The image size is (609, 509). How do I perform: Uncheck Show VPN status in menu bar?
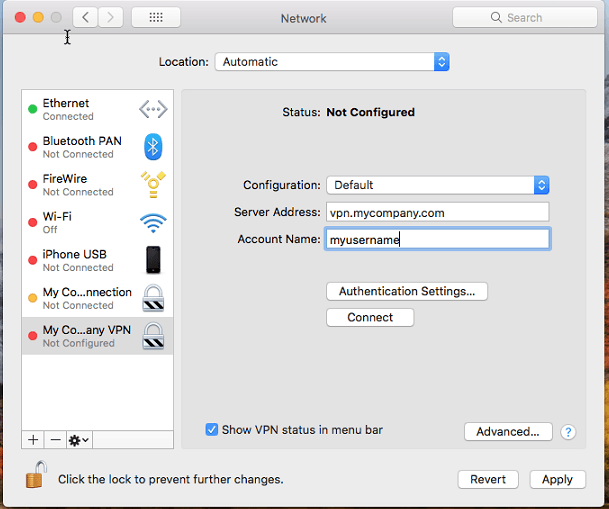pos(212,430)
